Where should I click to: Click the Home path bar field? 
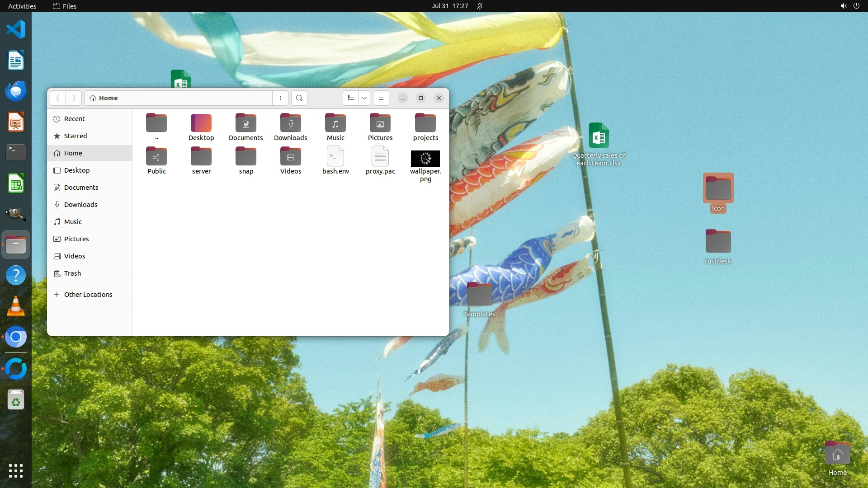pos(181,98)
